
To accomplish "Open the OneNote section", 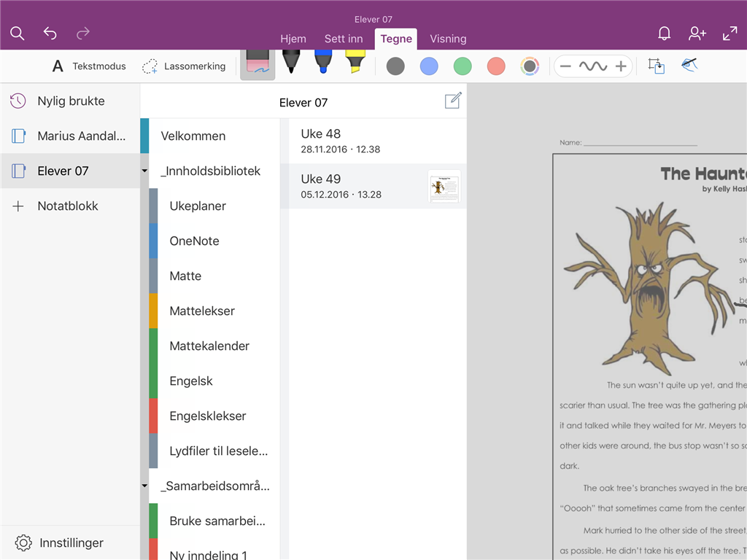I will tap(214, 241).
